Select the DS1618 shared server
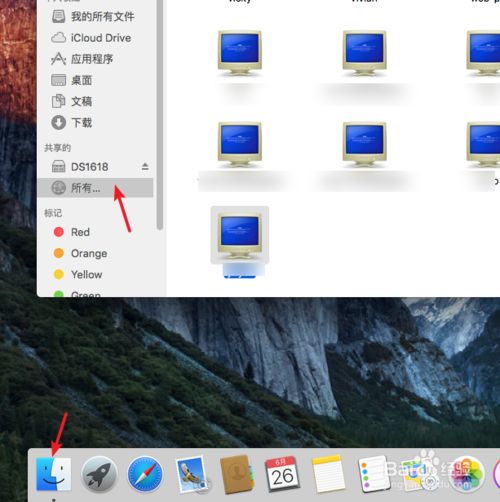 click(x=80, y=166)
